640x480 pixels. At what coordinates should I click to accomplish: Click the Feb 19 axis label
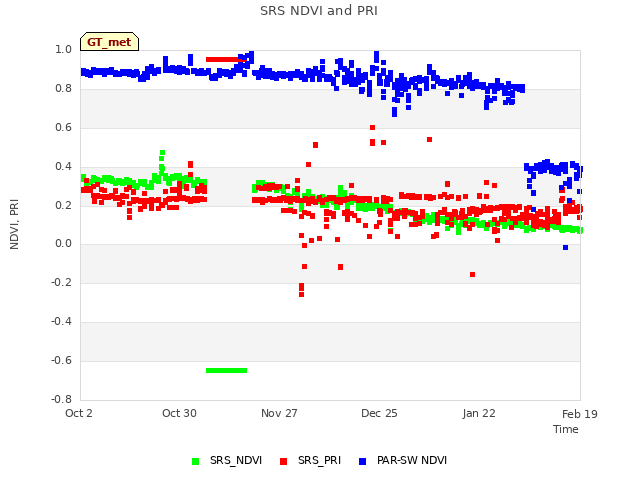(580, 414)
